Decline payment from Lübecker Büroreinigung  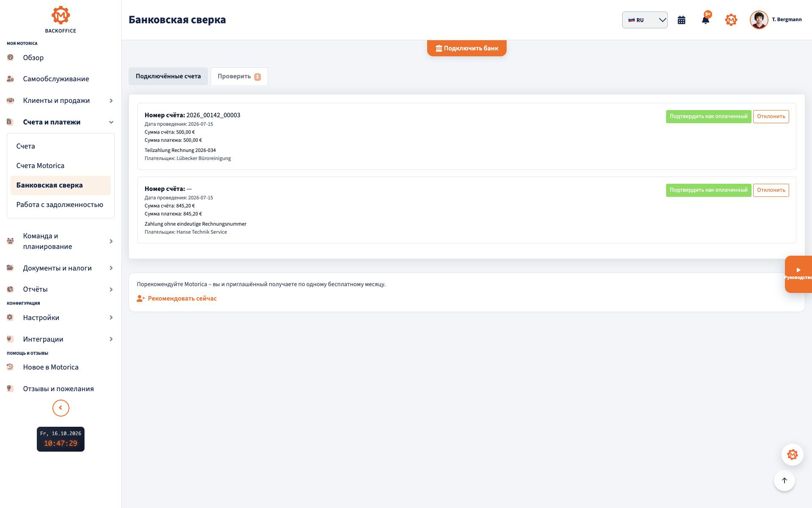coord(771,116)
